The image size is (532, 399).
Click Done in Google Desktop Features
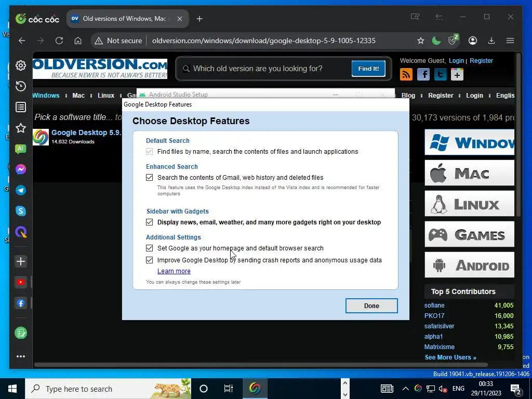371,305
